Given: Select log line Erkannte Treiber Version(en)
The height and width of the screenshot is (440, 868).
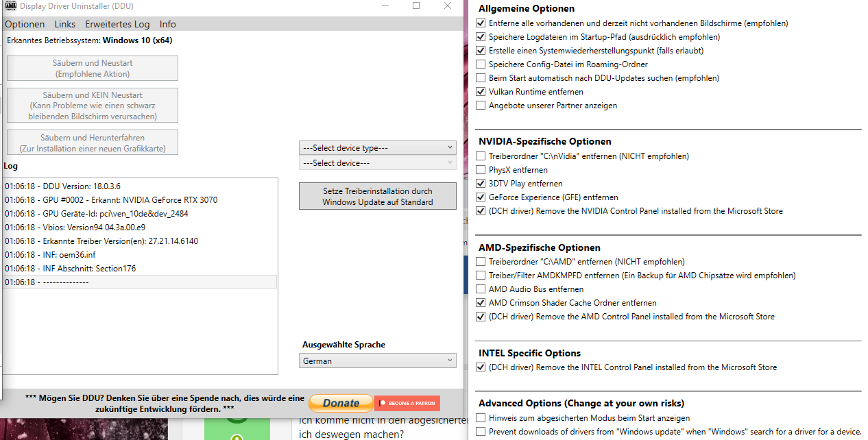Looking at the screenshot, I should click(x=141, y=241).
